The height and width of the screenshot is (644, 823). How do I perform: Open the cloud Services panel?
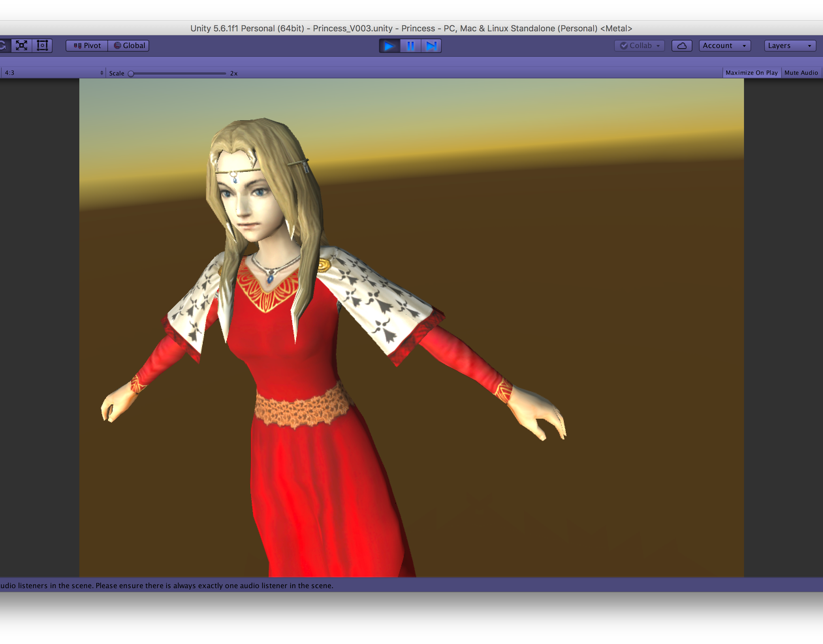[682, 46]
